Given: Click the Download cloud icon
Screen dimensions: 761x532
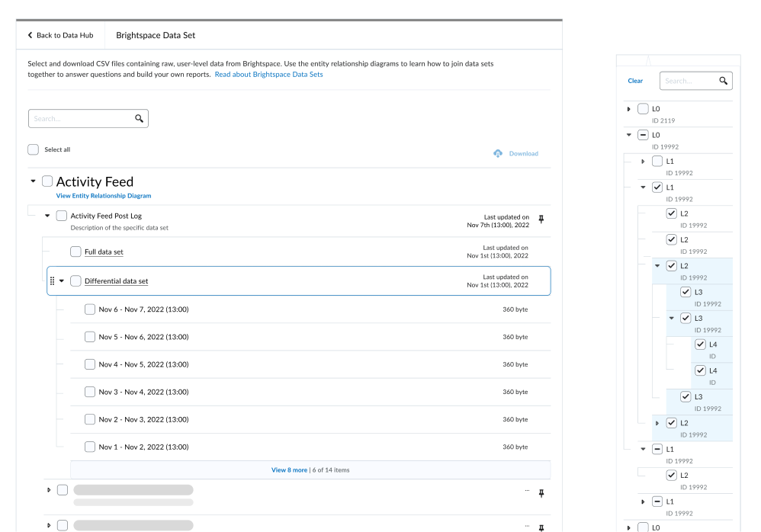Looking at the screenshot, I should pos(498,153).
